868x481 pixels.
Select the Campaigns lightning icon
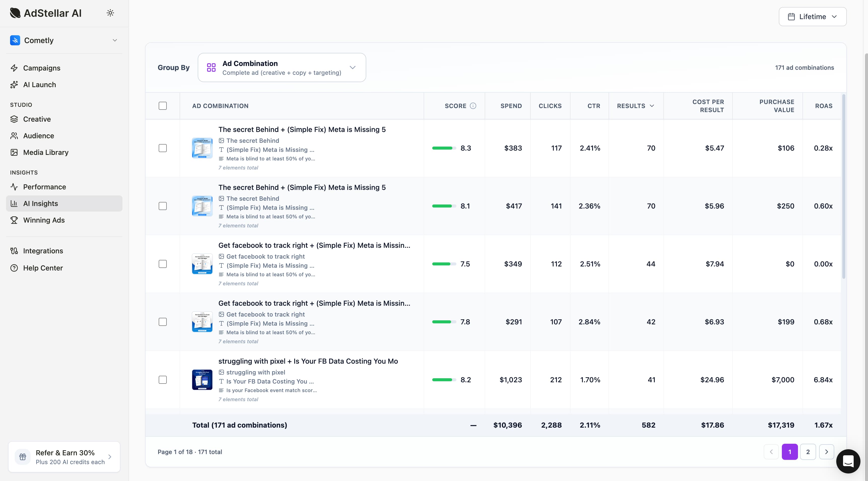pos(14,68)
